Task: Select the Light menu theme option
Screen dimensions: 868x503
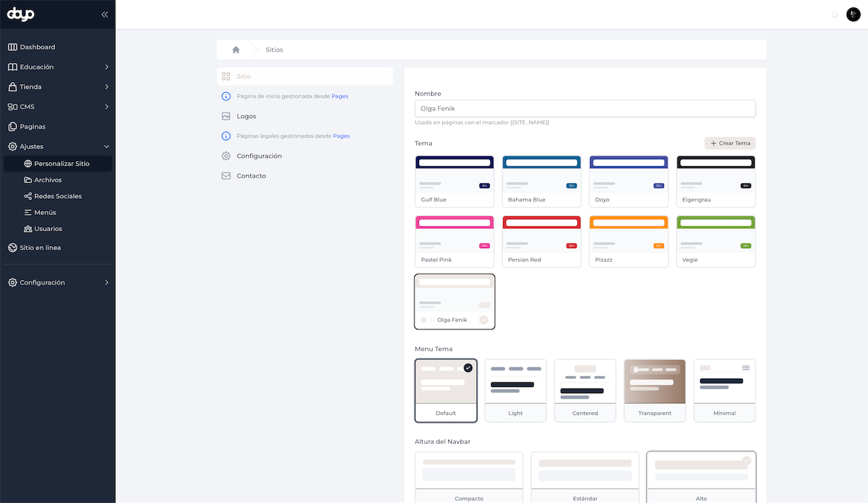Action: [515, 390]
